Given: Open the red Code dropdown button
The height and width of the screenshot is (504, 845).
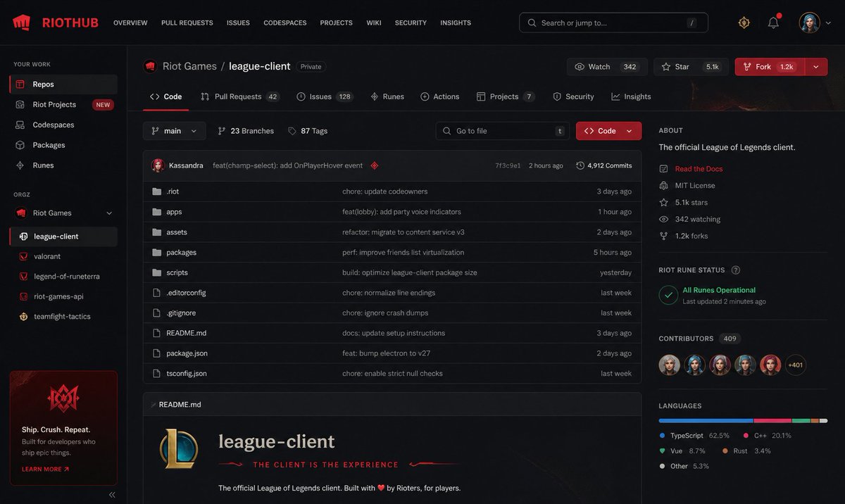Looking at the screenshot, I should (608, 131).
